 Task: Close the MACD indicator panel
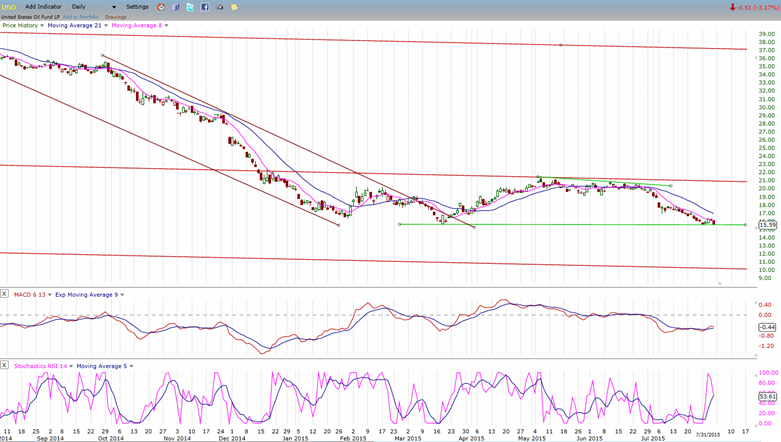point(5,294)
